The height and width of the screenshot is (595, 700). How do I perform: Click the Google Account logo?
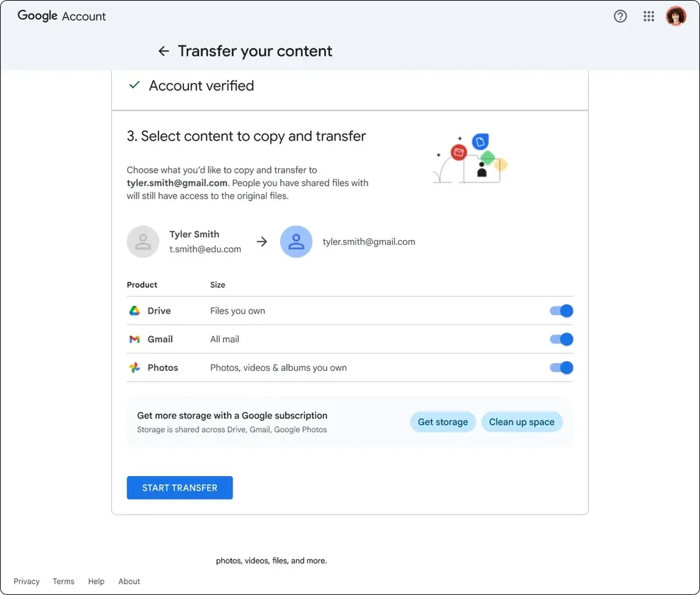[62, 15]
